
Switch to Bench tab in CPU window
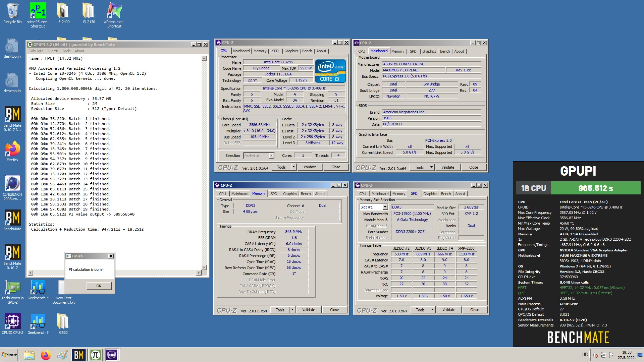307,51
